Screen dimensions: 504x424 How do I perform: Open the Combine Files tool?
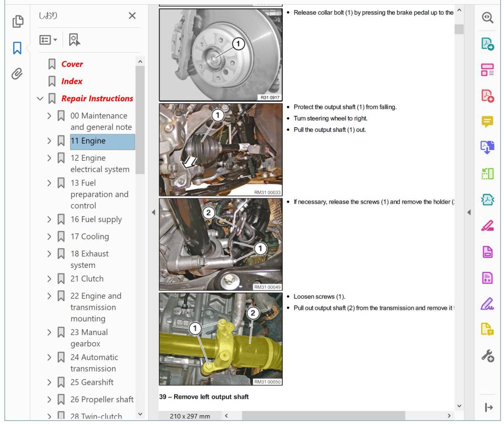point(487,148)
